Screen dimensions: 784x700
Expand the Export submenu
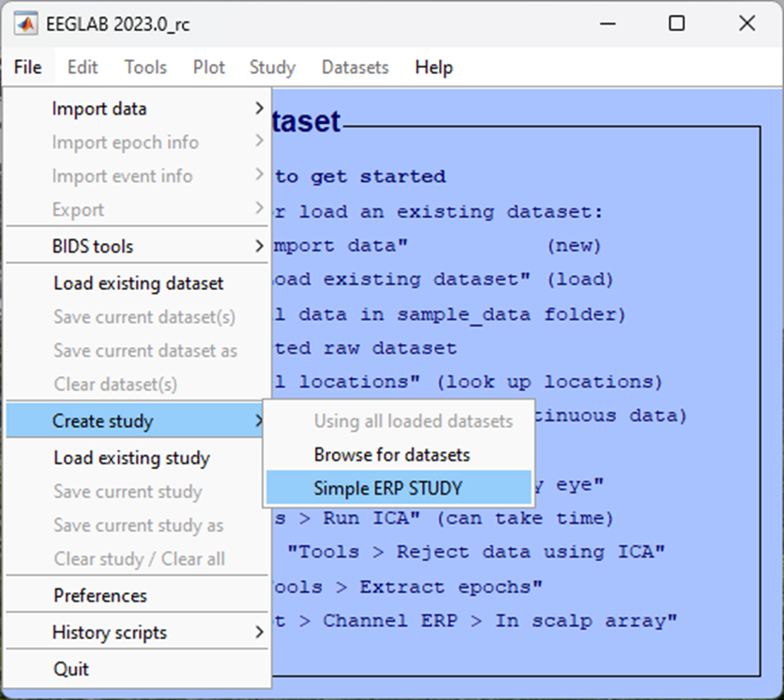(78, 209)
